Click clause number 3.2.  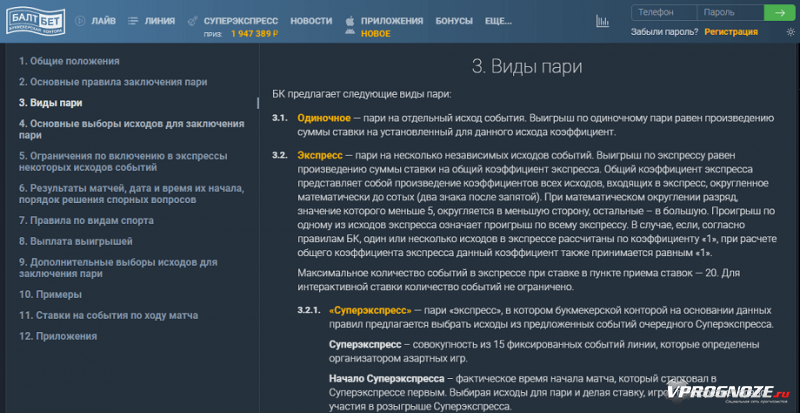[x=280, y=155]
